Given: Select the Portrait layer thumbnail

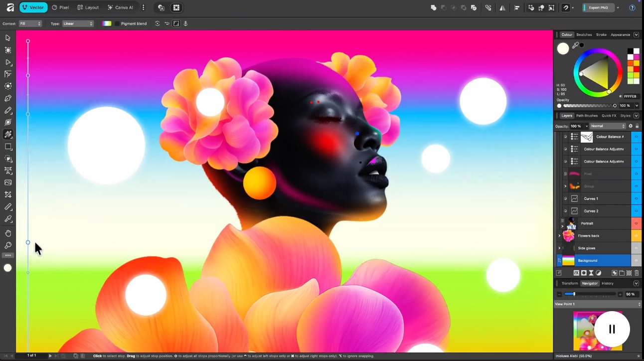Looking at the screenshot, I should [571, 223].
